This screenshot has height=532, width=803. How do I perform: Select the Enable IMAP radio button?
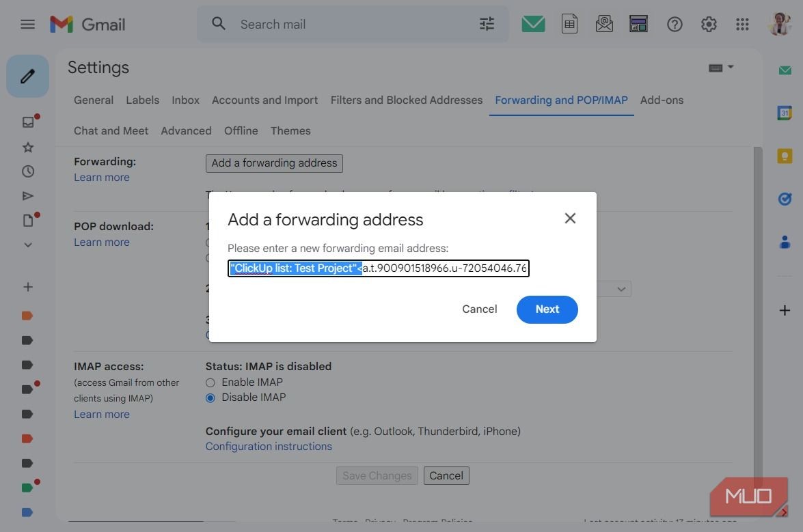(x=210, y=382)
